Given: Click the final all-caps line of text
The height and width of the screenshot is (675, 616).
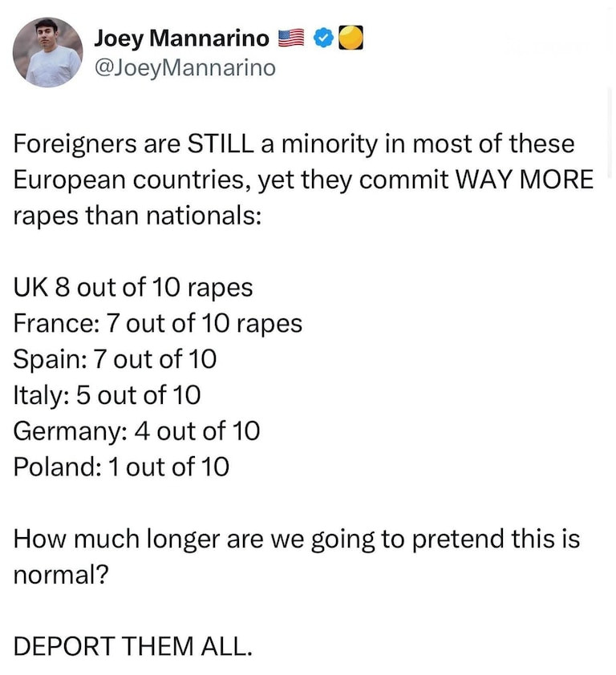Looking at the screenshot, I should tap(133, 646).
